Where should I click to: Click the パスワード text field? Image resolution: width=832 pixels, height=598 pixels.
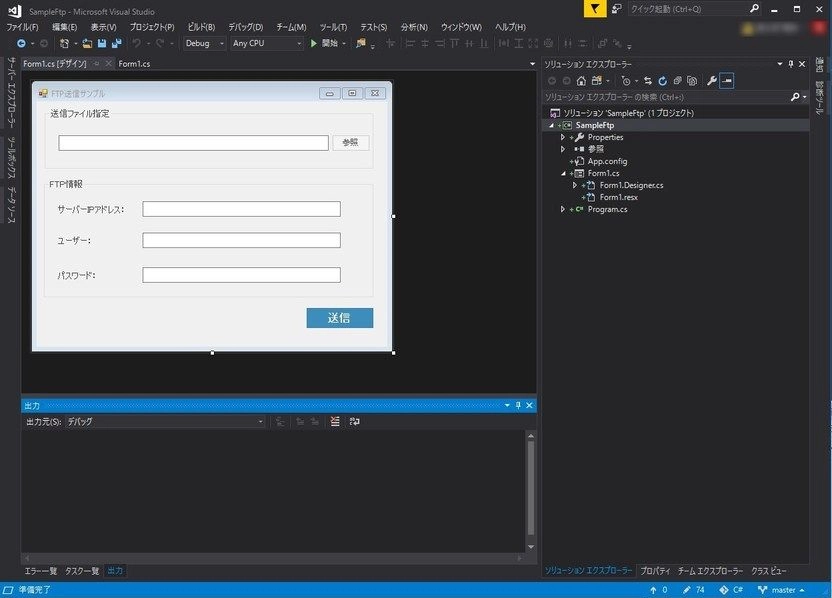click(241, 275)
